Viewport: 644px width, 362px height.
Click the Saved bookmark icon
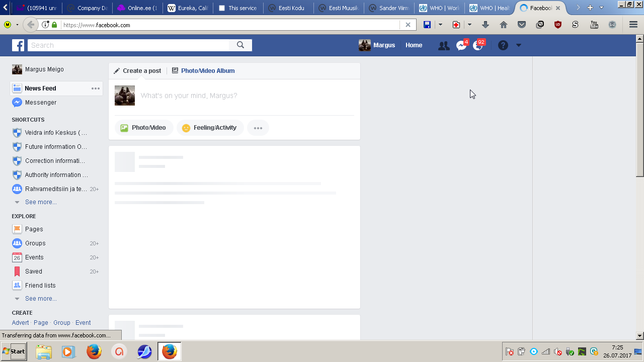[17, 271]
